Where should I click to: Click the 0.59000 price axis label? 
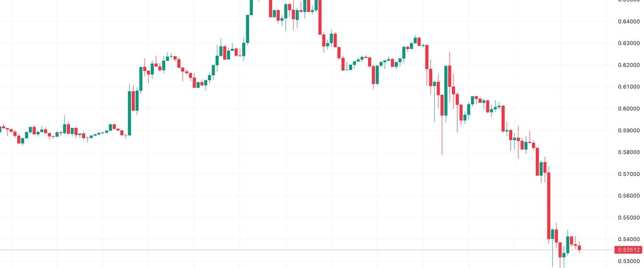point(628,130)
